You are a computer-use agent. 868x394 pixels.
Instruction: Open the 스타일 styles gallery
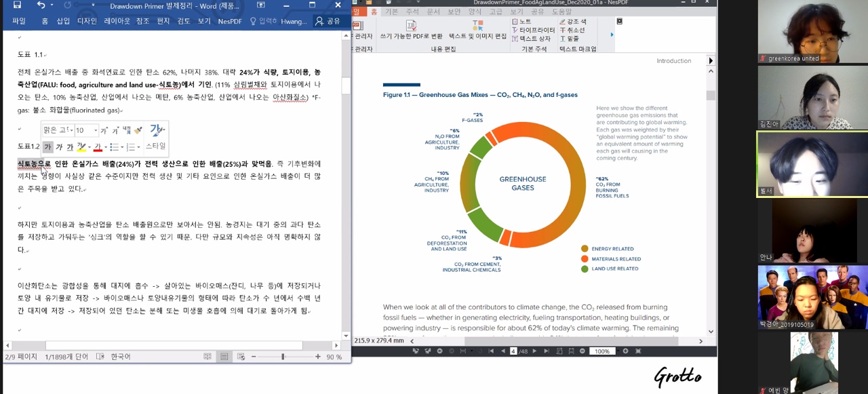tap(156, 137)
